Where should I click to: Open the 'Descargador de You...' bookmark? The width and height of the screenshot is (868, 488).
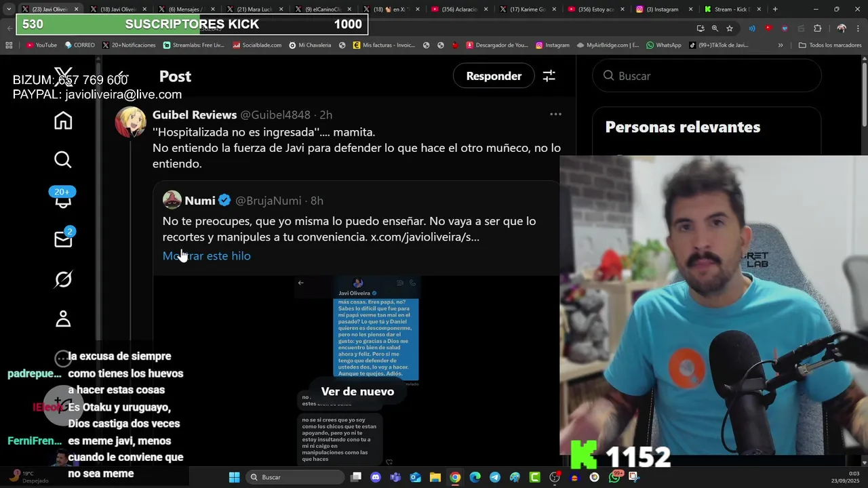click(496, 45)
